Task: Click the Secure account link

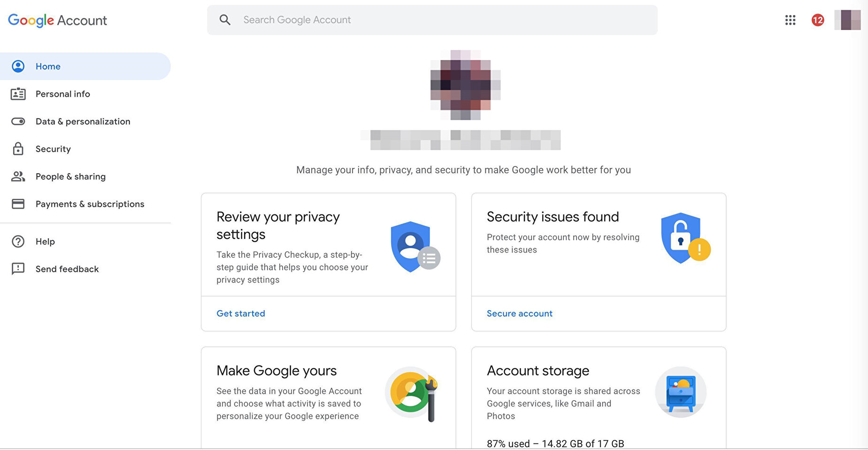Action: (x=519, y=313)
